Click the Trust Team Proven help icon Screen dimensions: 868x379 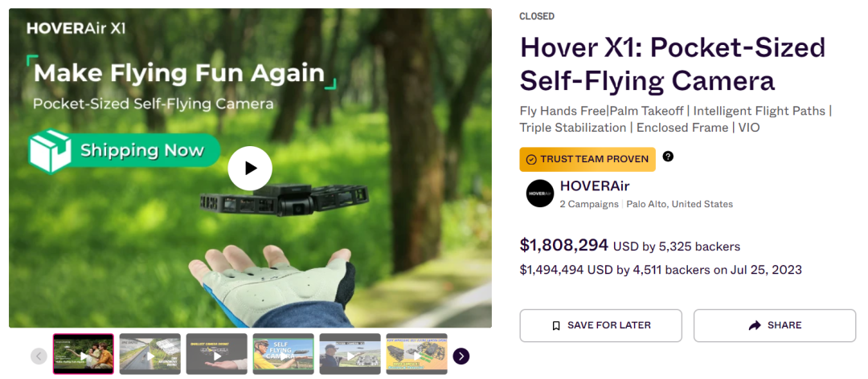[x=668, y=157]
